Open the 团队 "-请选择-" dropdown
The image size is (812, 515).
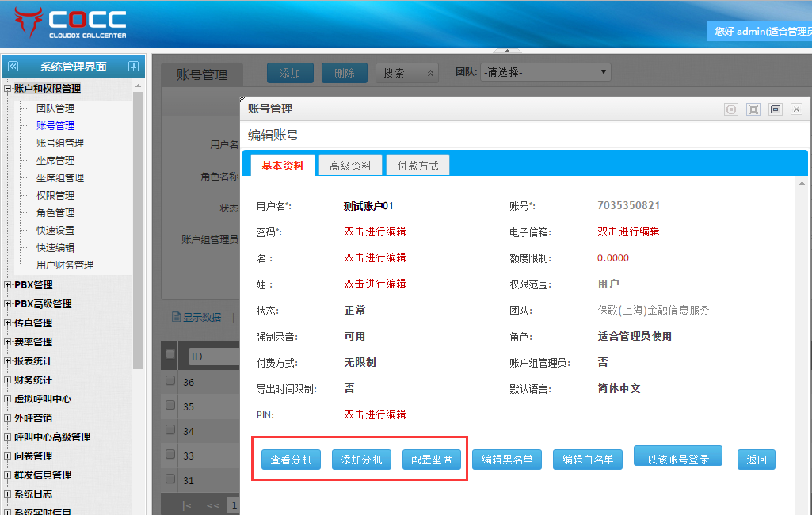click(x=545, y=73)
